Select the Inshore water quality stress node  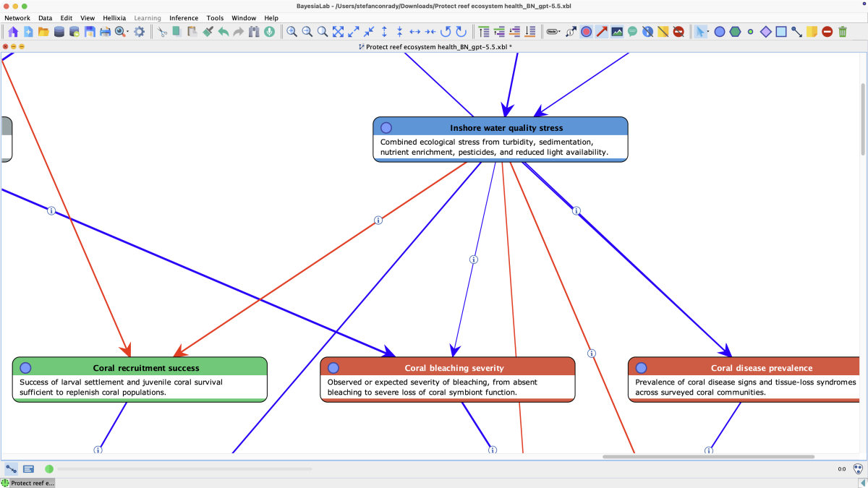tap(501, 140)
